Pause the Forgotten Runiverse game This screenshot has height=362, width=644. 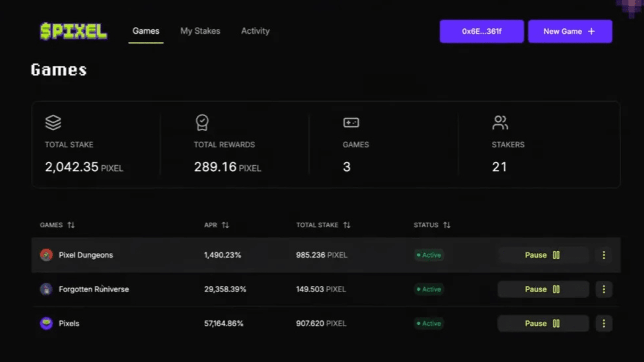click(543, 289)
